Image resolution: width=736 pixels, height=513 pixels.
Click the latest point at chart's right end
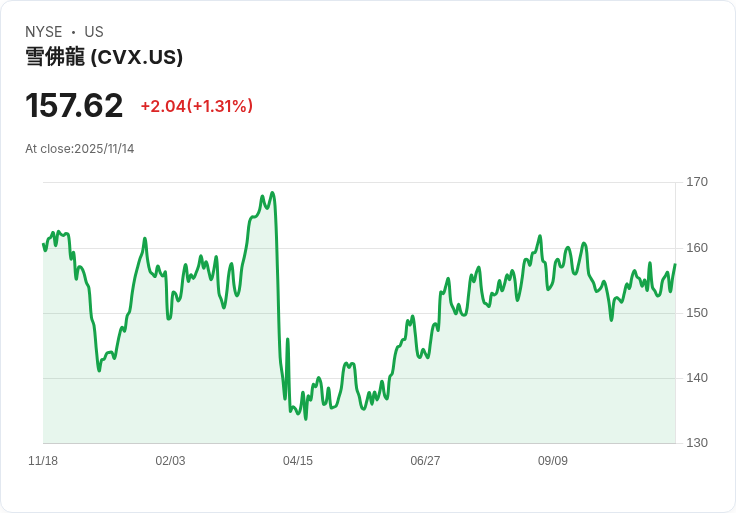tap(675, 265)
